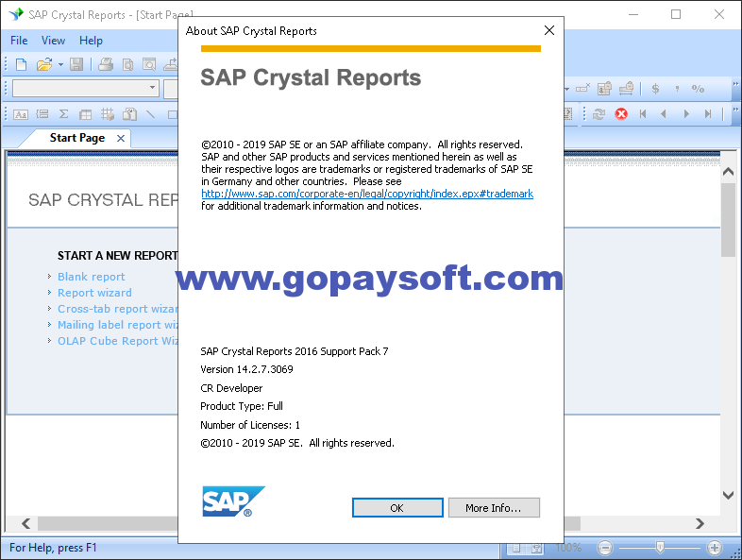Click the horizontal scrollbar right arrow
Image resolution: width=742 pixels, height=560 pixels.
coord(700,523)
